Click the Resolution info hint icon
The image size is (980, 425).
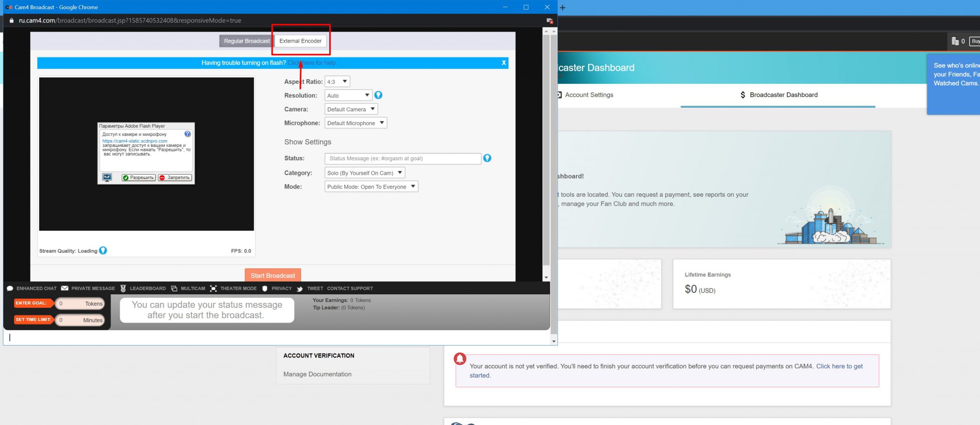pyautogui.click(x=378, y=95)
